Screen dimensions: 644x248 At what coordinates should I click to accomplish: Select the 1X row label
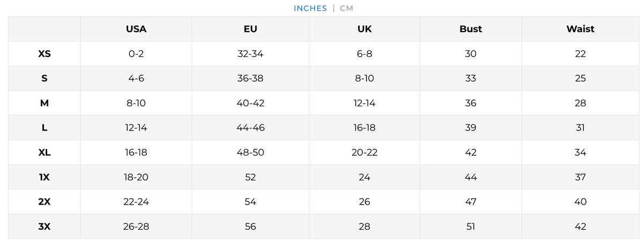coord(45,177)
